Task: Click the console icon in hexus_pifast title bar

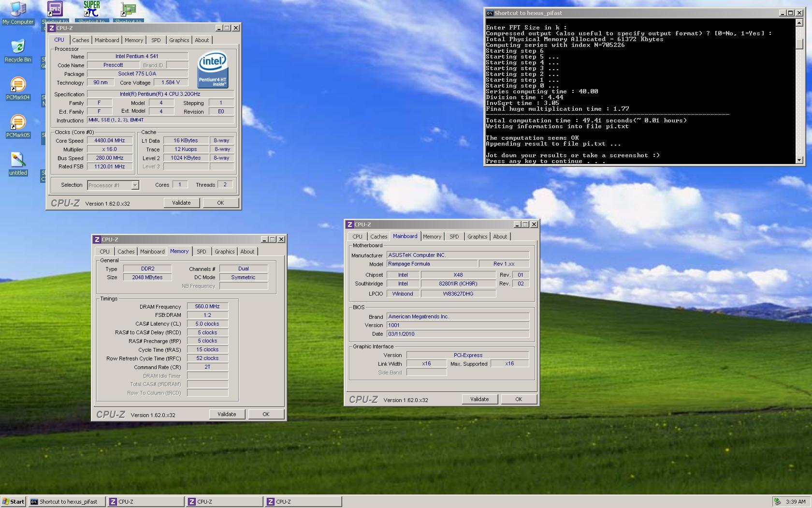Action: 490,13
